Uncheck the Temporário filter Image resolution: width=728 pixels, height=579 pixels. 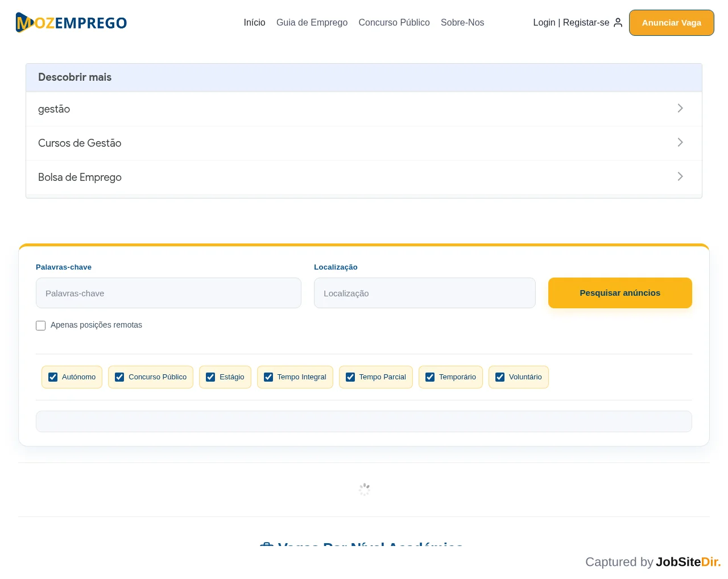point(430,377)
